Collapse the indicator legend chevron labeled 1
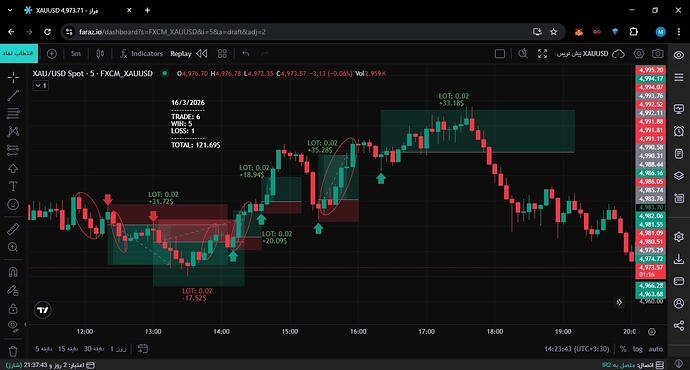Image resolution: width=690 pixels, height=370 pixels. pos(41,86)
